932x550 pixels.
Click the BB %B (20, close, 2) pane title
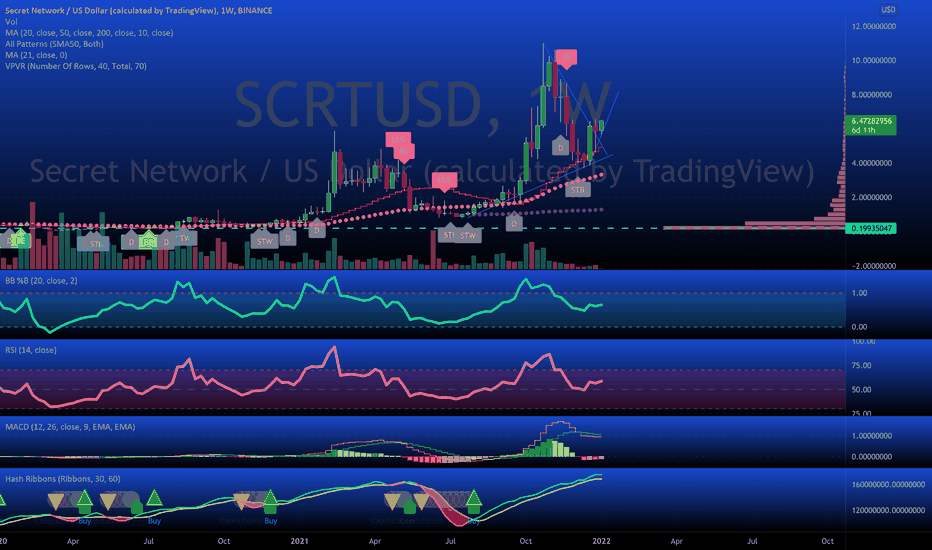41,281
